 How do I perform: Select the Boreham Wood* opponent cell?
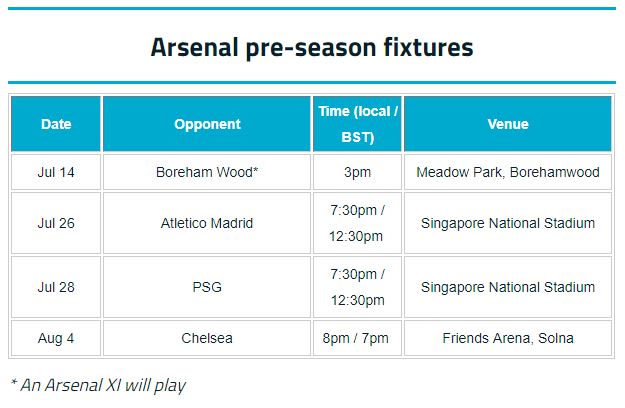(207, 172)
